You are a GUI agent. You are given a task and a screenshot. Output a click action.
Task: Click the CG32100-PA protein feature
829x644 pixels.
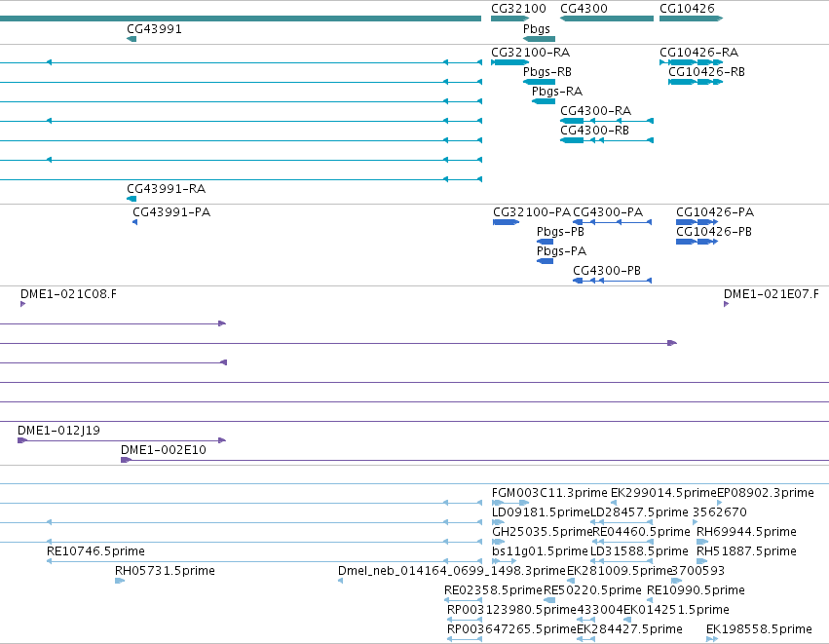[506, 222]
